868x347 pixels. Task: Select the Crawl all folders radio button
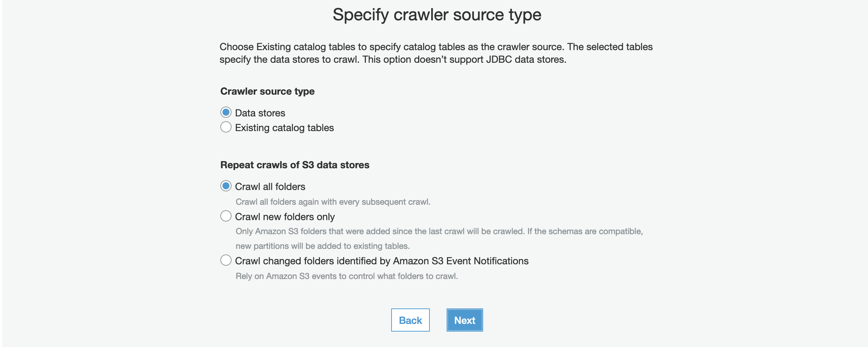[x=226, y=186]
